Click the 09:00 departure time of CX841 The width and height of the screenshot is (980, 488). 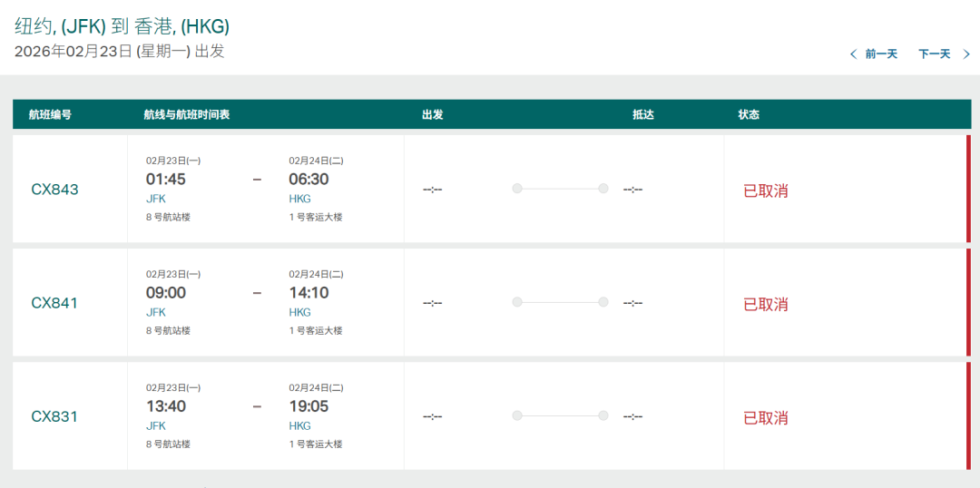pos(166,293)
